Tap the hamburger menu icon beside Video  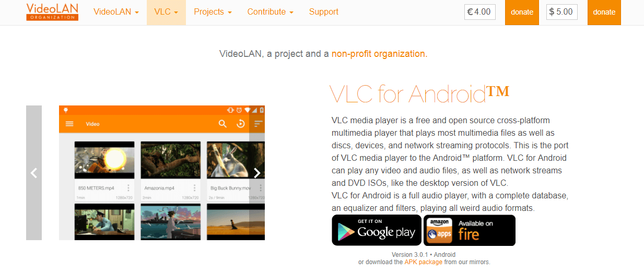pyautogui.click(x=69, y=124)
